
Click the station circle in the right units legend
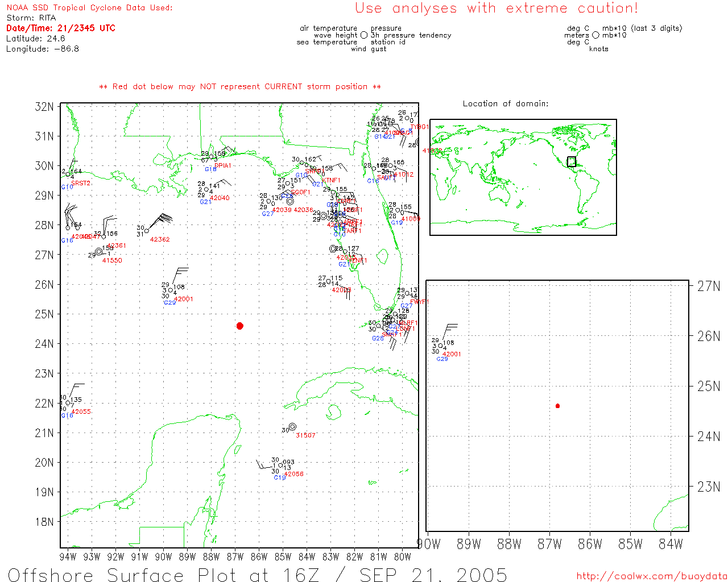595,35
